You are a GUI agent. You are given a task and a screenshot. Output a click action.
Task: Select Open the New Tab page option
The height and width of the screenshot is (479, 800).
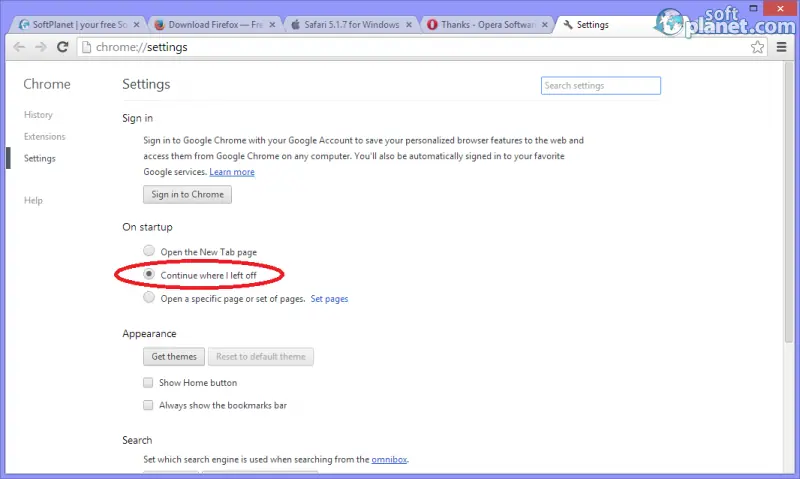(148, 250)
